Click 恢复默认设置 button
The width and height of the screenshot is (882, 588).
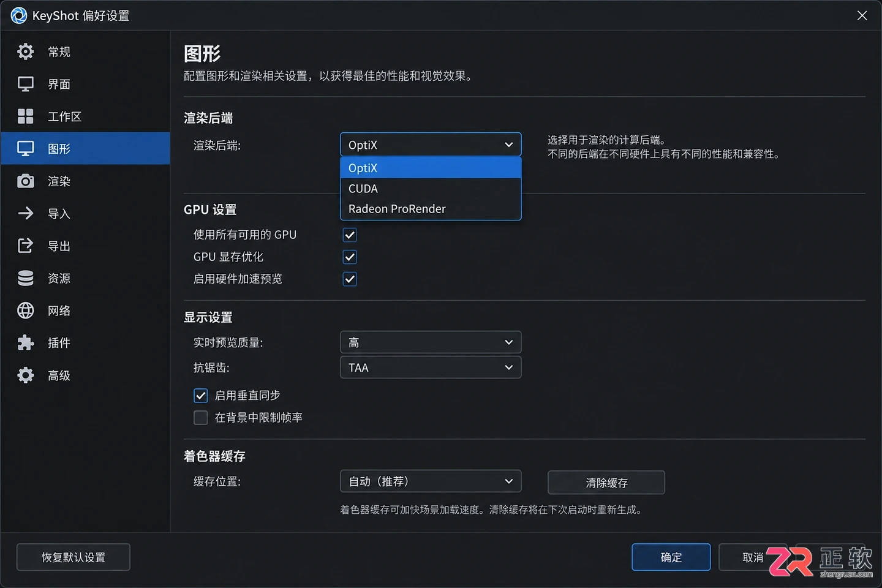(x=73, y=557)
